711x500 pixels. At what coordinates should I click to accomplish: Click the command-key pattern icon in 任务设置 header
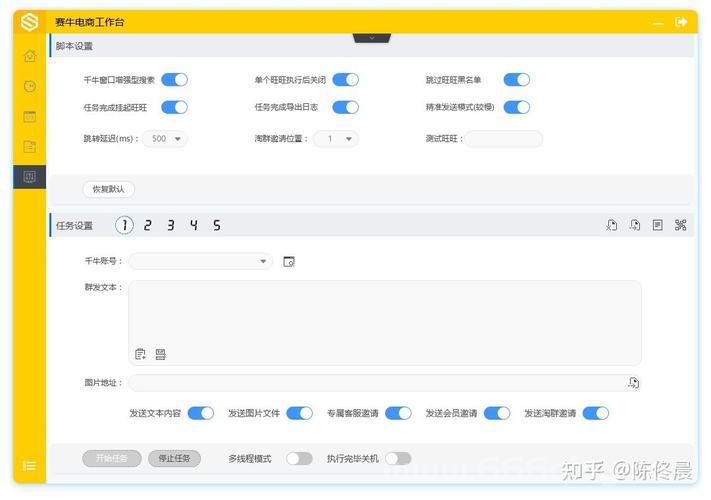(680, 225)
